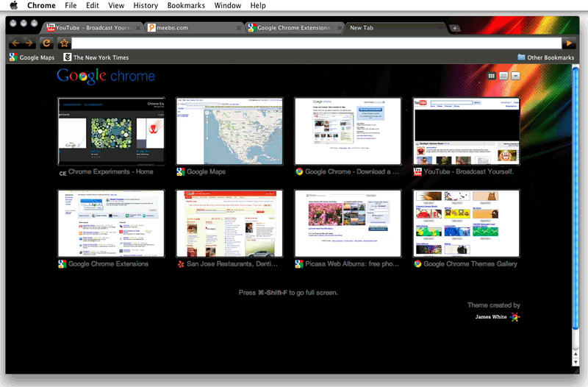
Task: Open the Other Bookmarks folder
Action: [545, 57]
